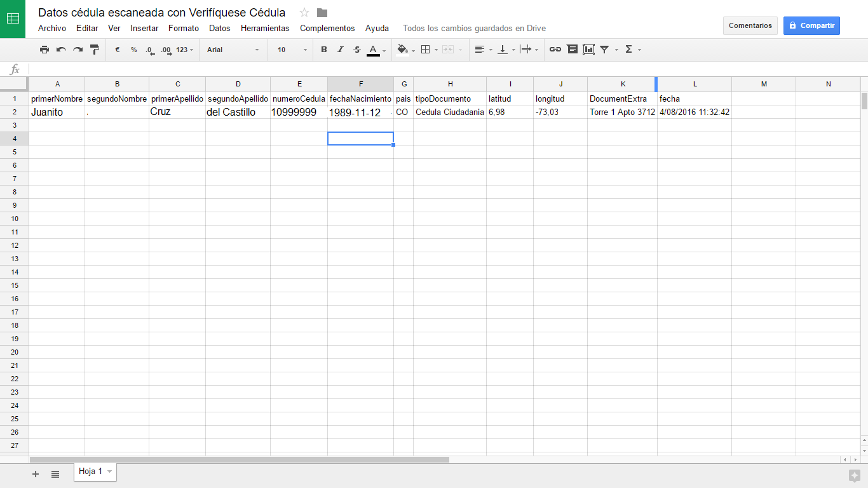Screen dimensions: 868x488
Task: Show the all sheets list
Action: pos(55,474)
